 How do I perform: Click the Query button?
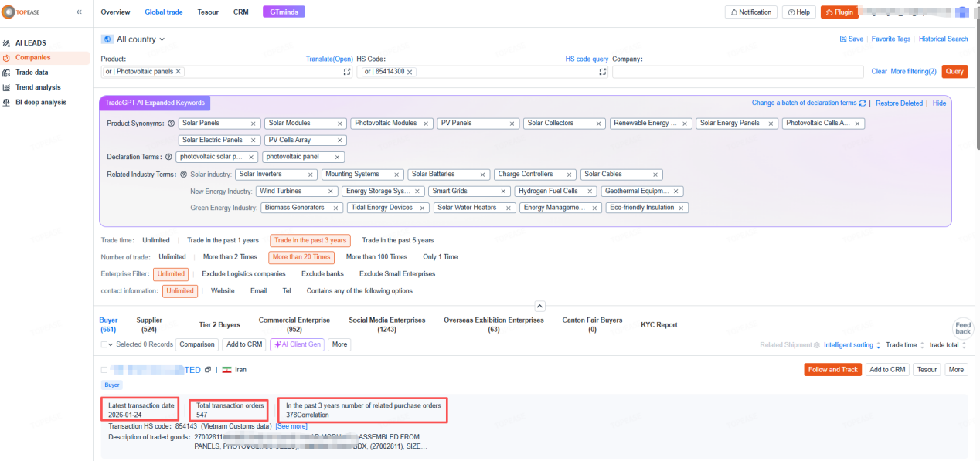[954, 71]
